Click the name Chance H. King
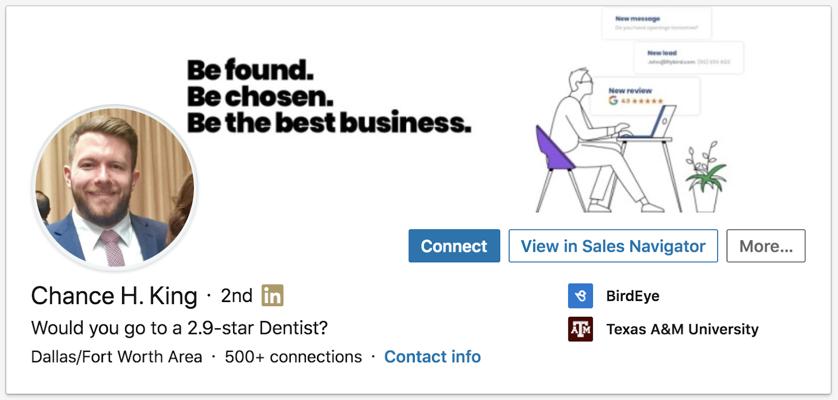 click(114, 296)
